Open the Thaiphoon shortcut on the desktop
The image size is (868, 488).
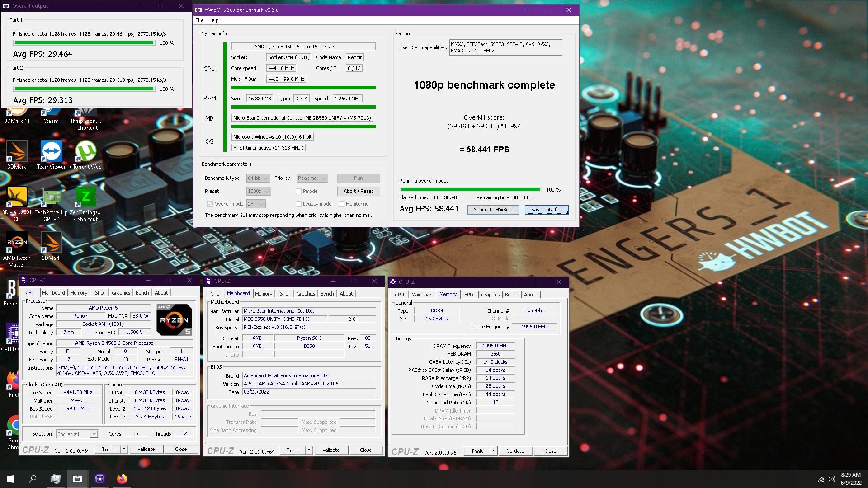[x=85, y=118]
